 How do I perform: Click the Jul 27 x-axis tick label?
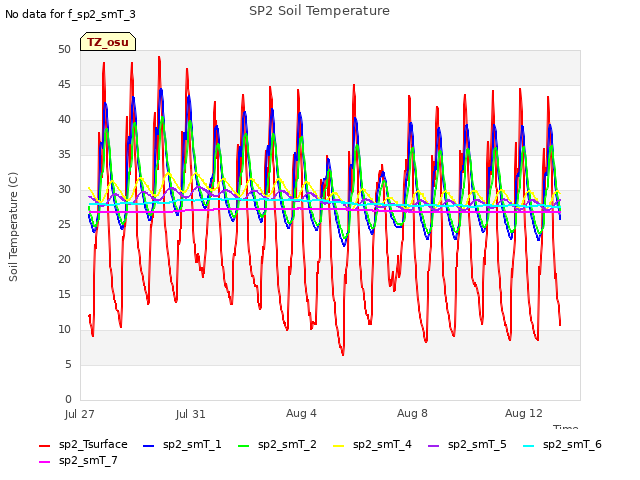[x=80, y=414]
